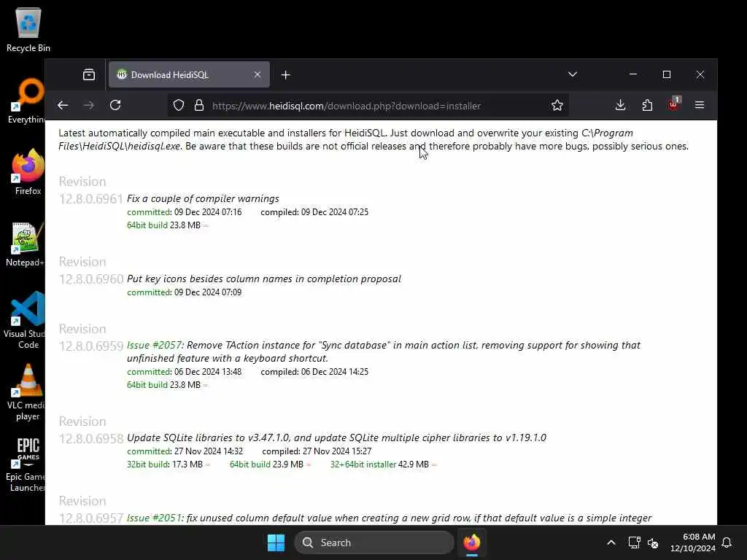The image size is (747, 560).
Task: Click revision number 12.8.0.6959
Action: pyautogui.click(x=91, y=346)
